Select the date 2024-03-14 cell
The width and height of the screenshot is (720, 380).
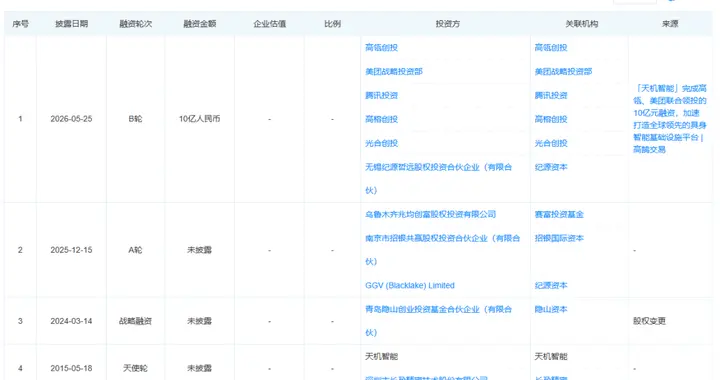coord(71,321)
